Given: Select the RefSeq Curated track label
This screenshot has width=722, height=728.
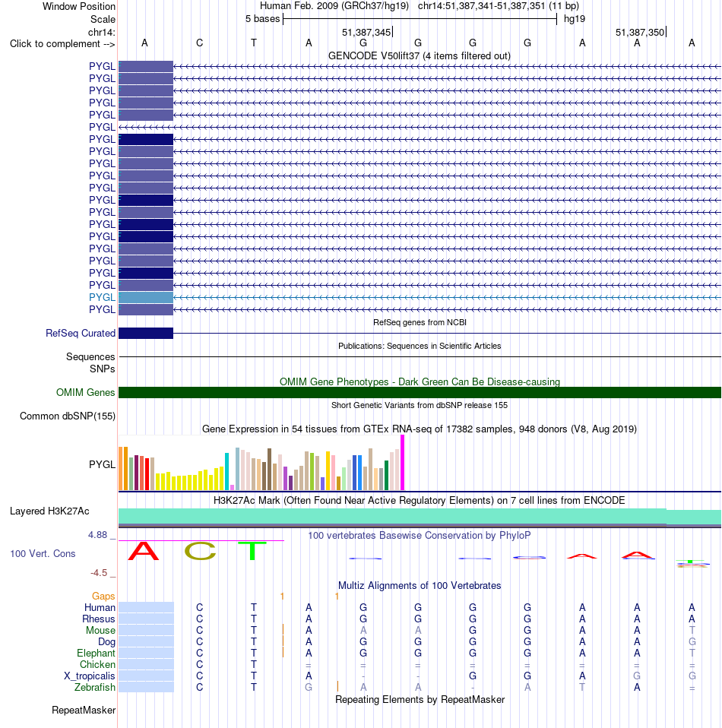Looking at the screenshot, I should tap(81, 333).
